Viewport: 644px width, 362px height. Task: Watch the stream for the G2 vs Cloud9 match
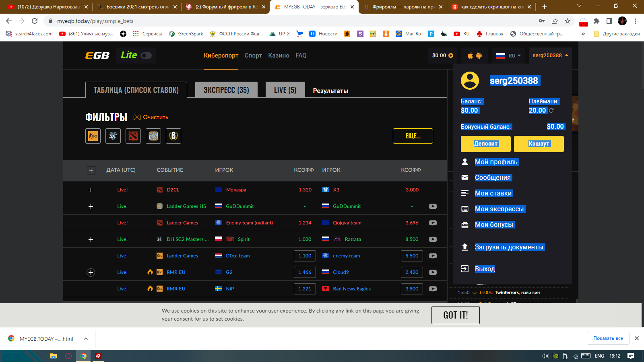[x=433, y=272]
